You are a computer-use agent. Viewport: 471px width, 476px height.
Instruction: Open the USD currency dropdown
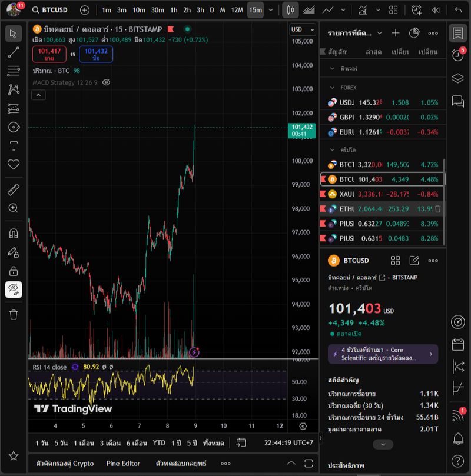click(x=303, y=29)
